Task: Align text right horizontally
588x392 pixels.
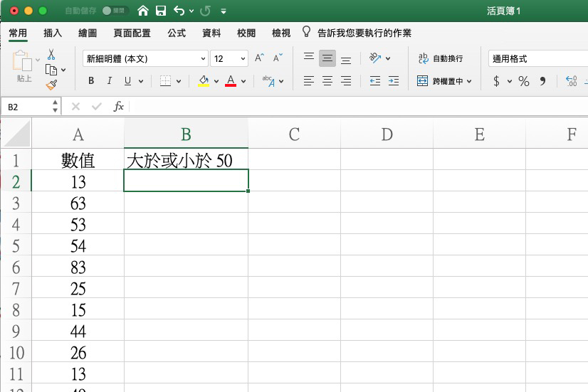Action: pyautogui.click(x=346, y=80)
